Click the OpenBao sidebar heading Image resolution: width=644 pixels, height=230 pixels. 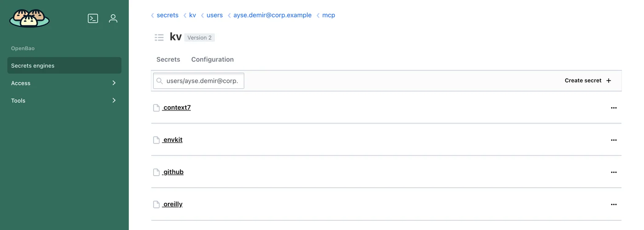23,48
